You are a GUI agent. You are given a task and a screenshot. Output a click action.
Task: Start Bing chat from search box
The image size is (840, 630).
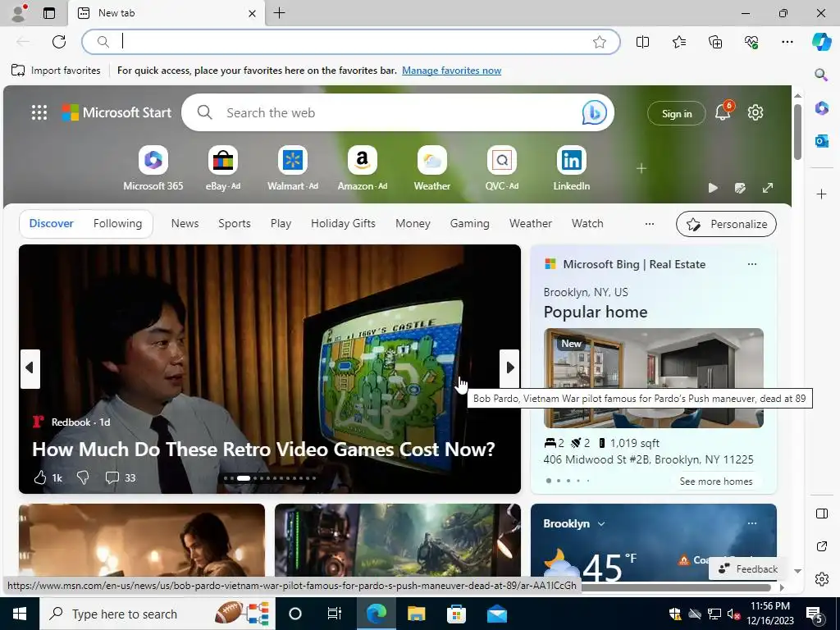pos(594,112)
